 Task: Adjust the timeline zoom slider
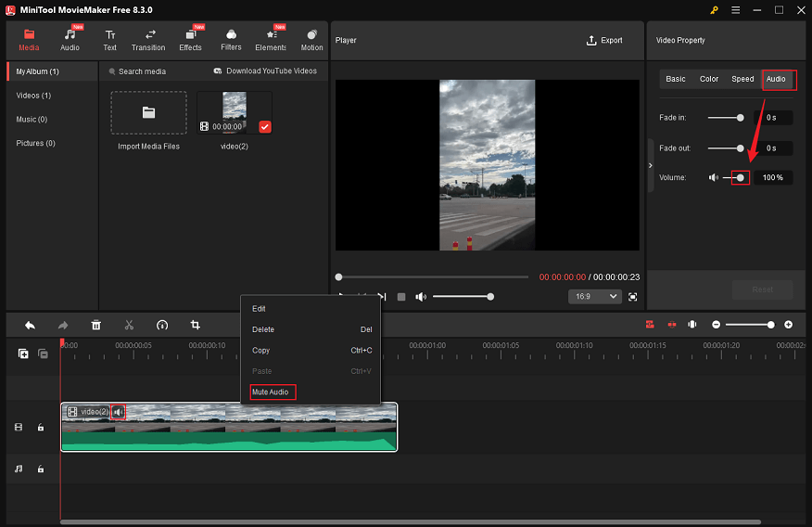click(x=751, y=325)
